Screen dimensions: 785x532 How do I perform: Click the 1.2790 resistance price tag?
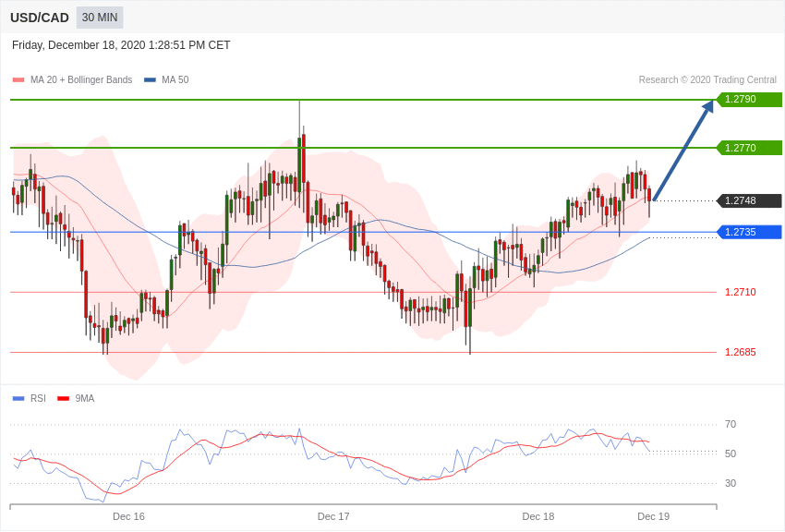[x=749, y=99]
